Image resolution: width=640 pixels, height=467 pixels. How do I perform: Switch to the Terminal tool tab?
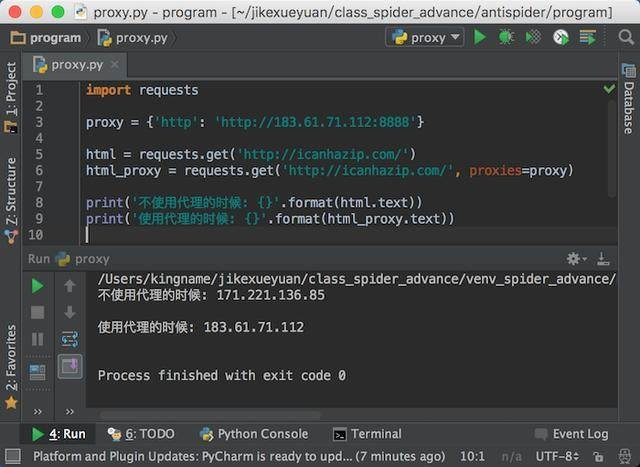[x=367, y=434]
